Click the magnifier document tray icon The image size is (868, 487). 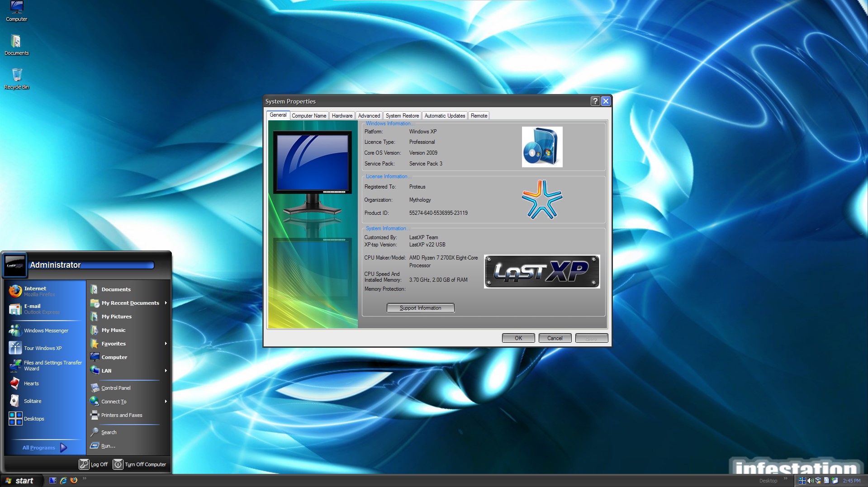coord(826,481)
